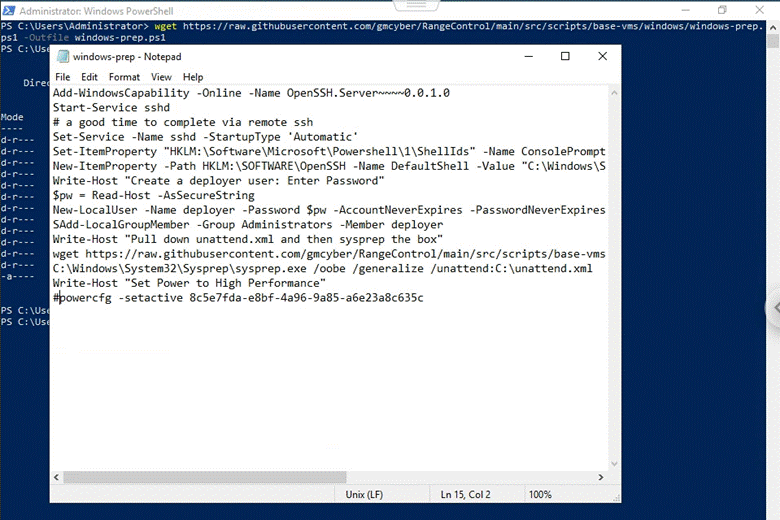Click the 'Set-ItemProperty' ShellIds line
This screenshot has width=780, height=520.
click(x=329, y=151)
